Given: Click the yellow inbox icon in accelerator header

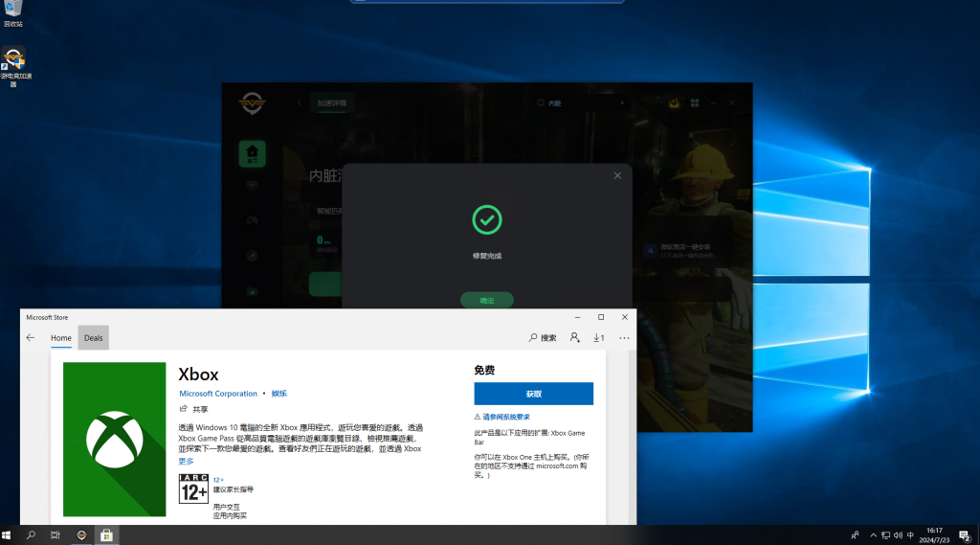Looking at the screenshot, I should pyautogui.click(x=675, y=102).
